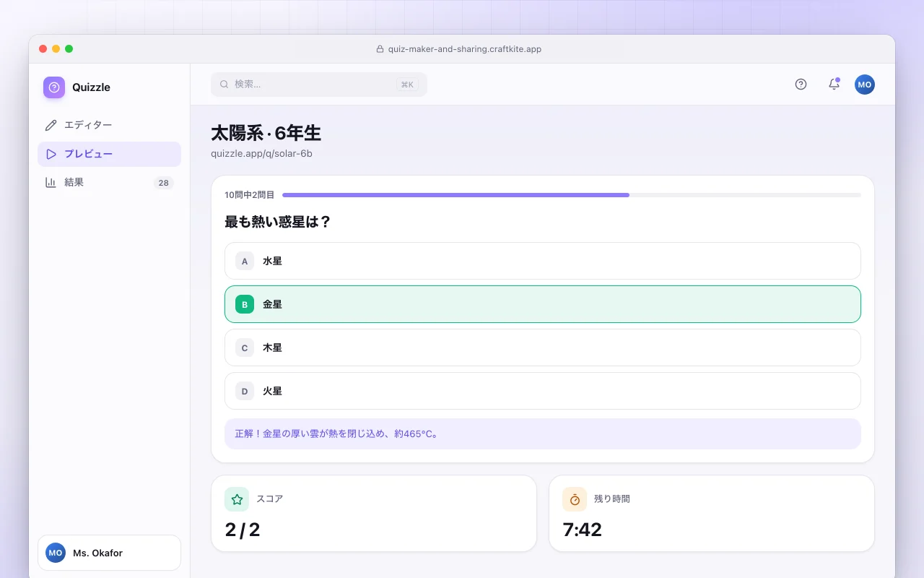Click the 10問中2問目 progress label

pyautogui.click(x=250, y=195)
